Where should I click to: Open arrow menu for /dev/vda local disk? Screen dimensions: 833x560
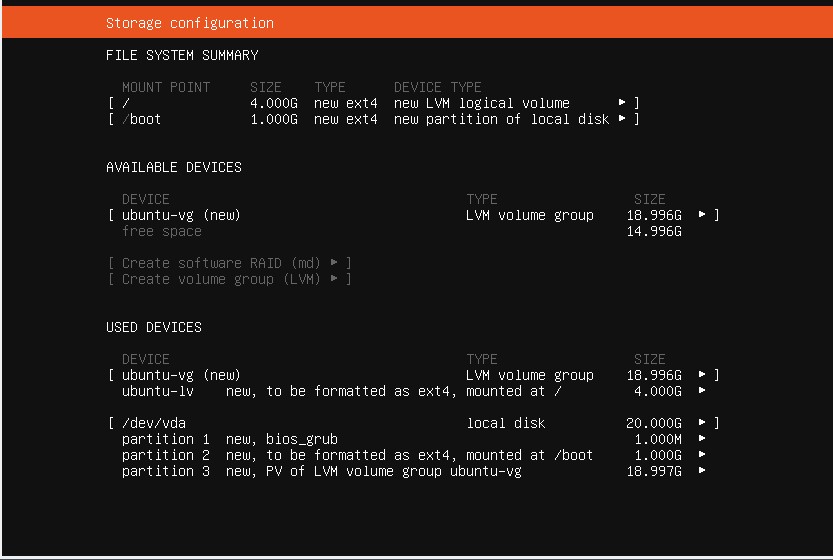[x=702, y=423]
